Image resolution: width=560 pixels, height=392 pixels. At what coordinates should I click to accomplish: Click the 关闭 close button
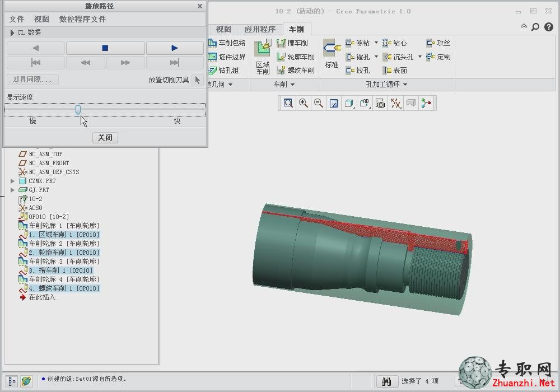coord(105,137)
